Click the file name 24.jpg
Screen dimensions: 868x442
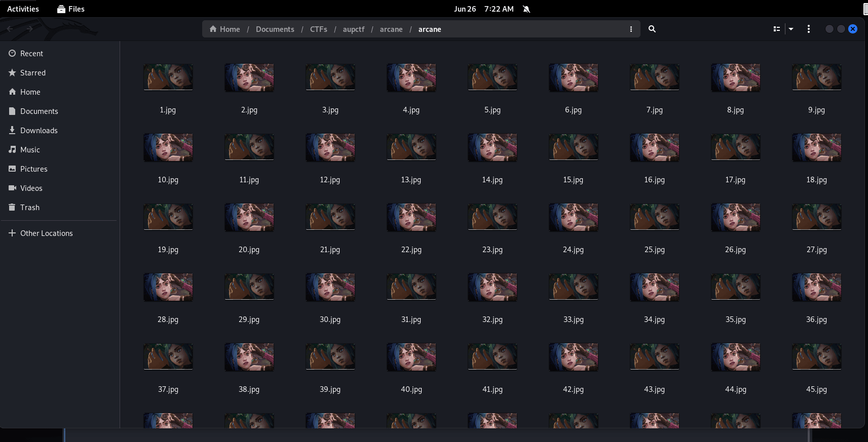[x=574, y=250]
